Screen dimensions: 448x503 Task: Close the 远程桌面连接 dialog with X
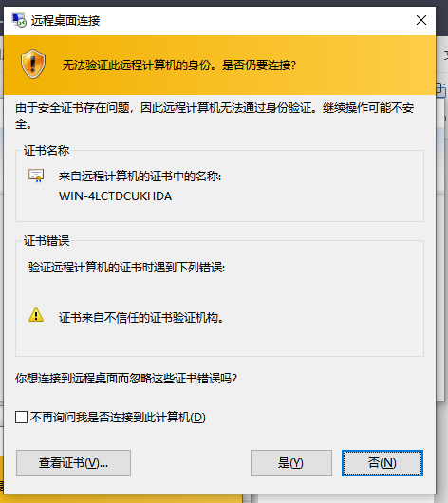coord(421,20)
